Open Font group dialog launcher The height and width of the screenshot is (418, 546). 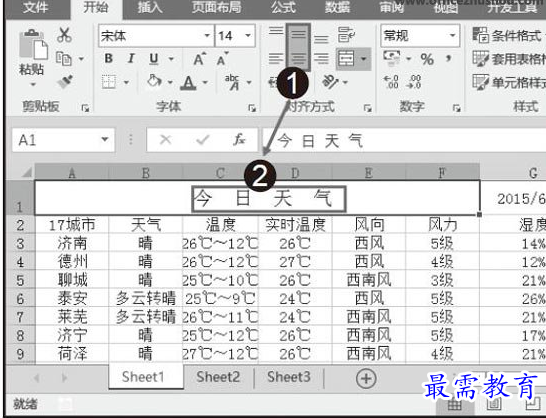252,108
